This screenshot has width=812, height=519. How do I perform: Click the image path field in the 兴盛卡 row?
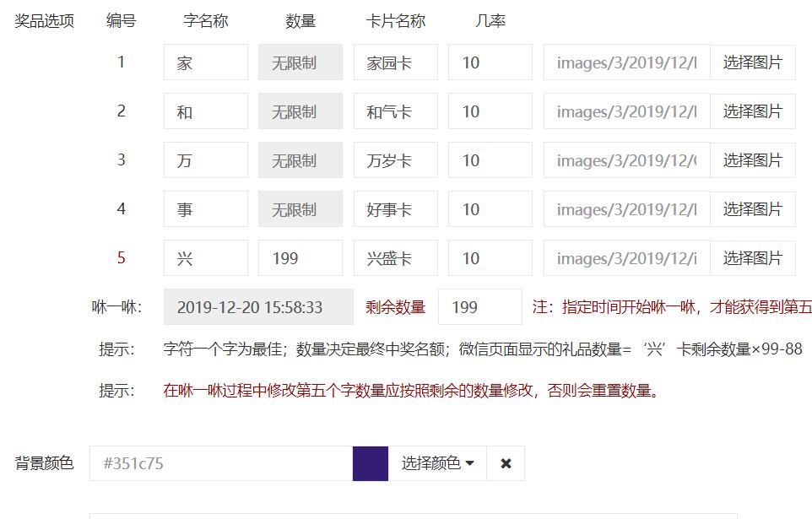626,258
